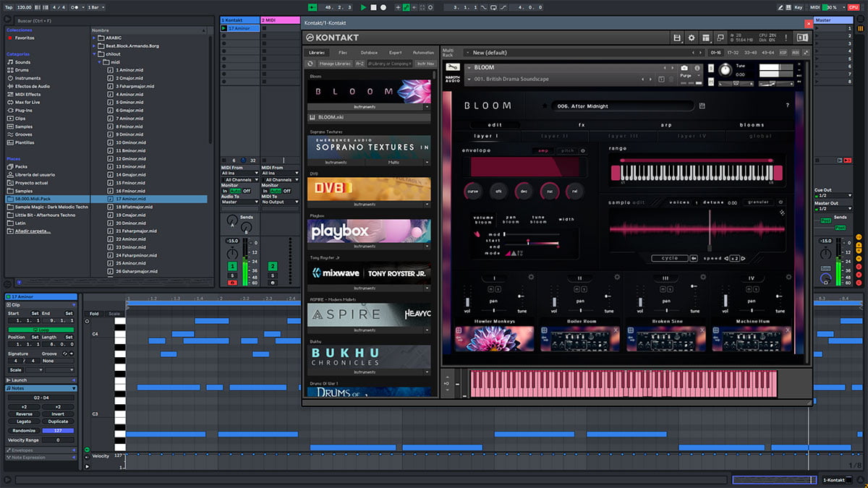Click the Duplicate notes button
868x488 pixels.
[x=58, y=421]
